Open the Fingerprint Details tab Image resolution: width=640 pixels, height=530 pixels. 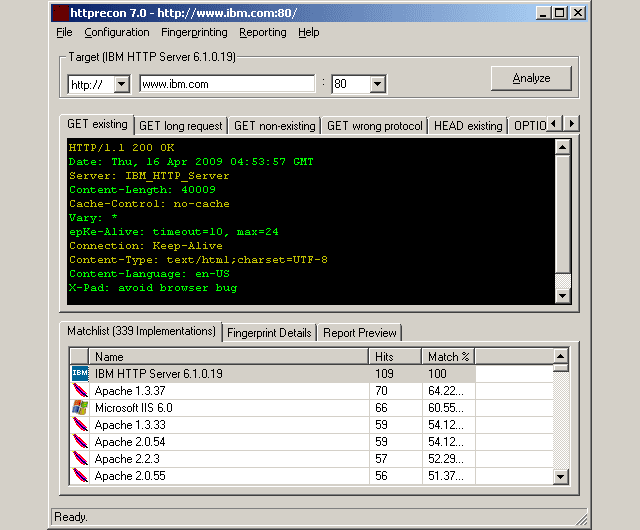click(x=269, y=333)
